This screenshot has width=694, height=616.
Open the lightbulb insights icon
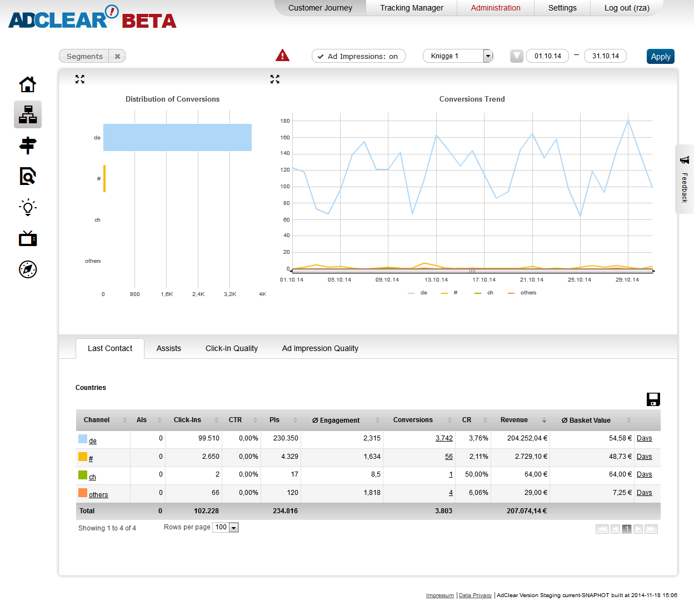pos(28,208)
